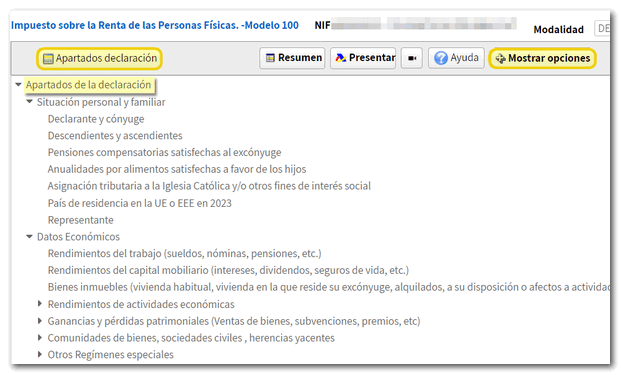The height and width of the screenshot is (375, 621).
Task: Click Presentar to file the declaration
Action: [363, 58]
